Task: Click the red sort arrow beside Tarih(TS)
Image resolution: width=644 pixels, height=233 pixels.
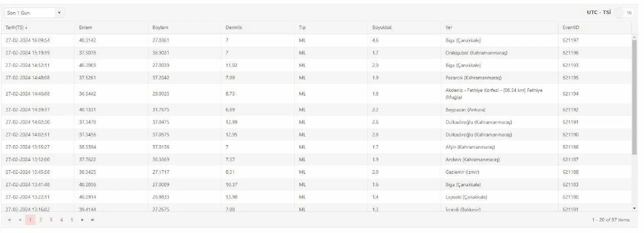Action: (x=26, y=28)
